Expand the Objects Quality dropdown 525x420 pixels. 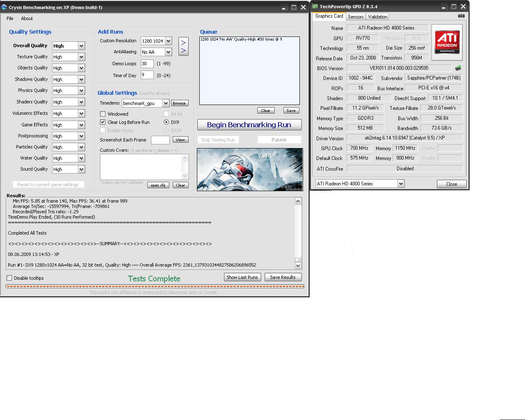[x=81, y=68]
